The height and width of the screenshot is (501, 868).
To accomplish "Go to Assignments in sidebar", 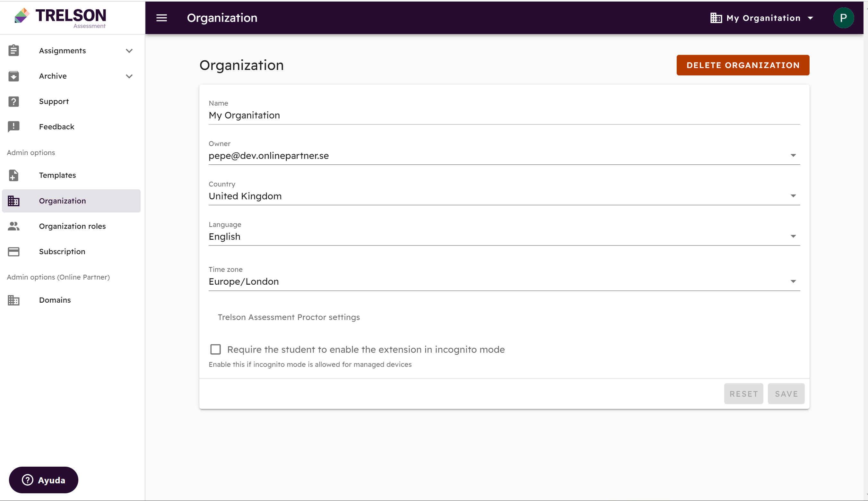I will (71, 51).
